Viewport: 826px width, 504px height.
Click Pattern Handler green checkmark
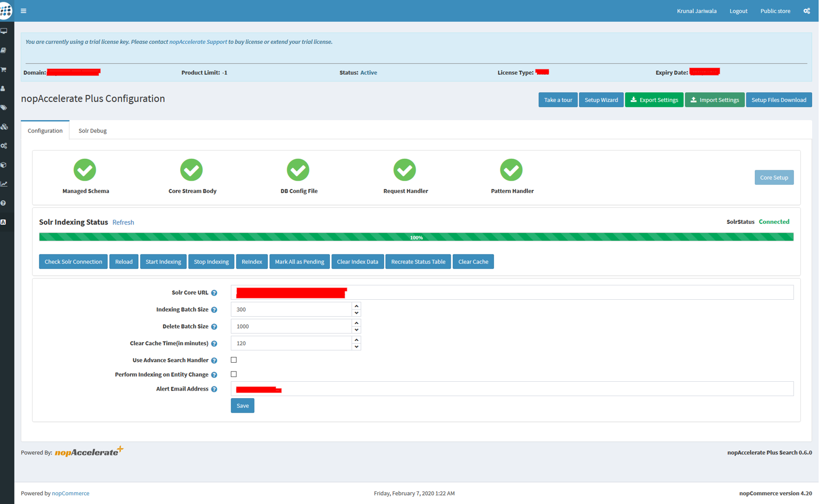coord(511,170)
